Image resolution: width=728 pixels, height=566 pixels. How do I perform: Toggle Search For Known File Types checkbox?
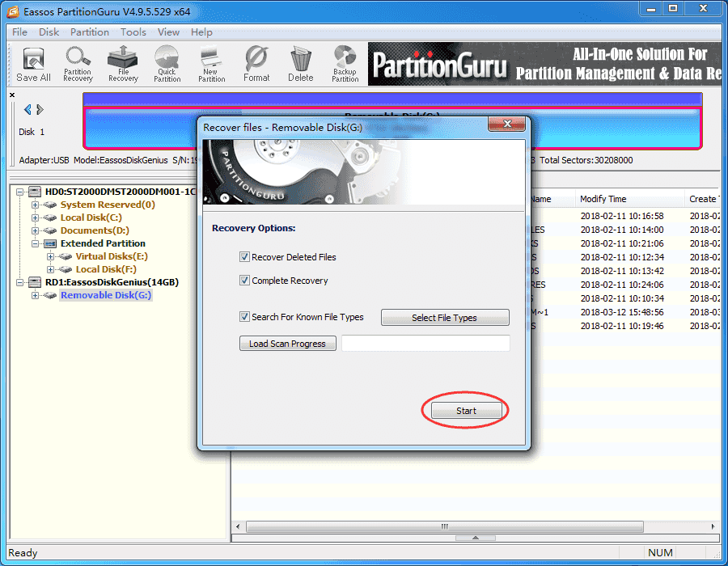pyautogui.click(x=244, y=316)
